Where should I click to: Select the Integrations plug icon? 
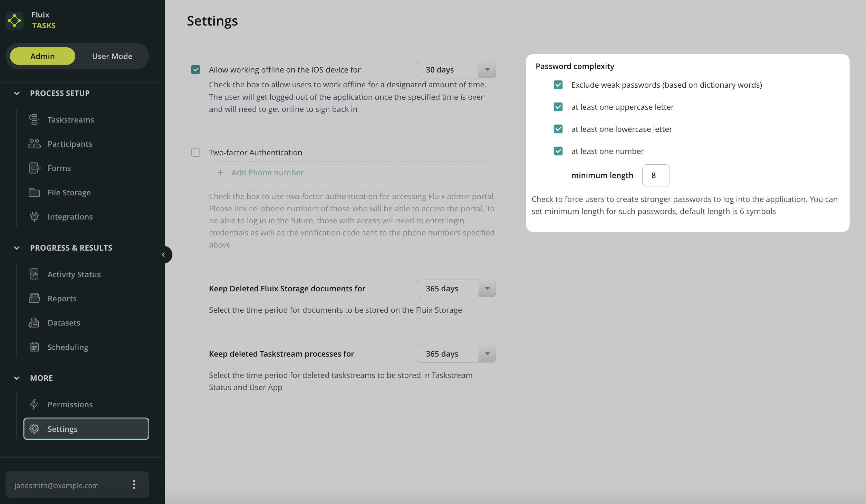pos(34,216)
